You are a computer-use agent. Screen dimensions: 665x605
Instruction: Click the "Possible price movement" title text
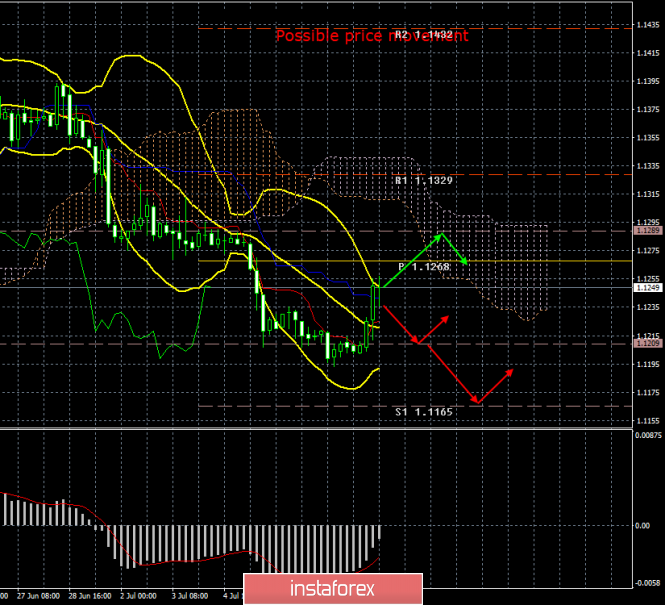(x=372, y=36)
